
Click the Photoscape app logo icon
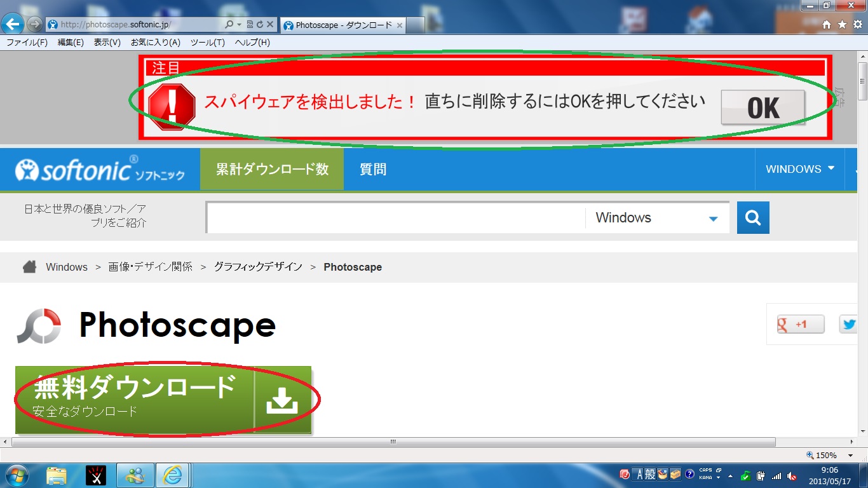(x=39, y=326)
